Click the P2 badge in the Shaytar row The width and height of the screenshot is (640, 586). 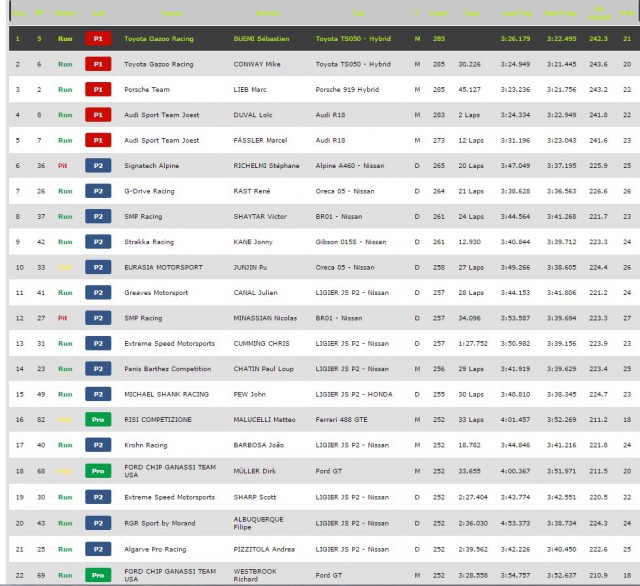pos(98,216)
